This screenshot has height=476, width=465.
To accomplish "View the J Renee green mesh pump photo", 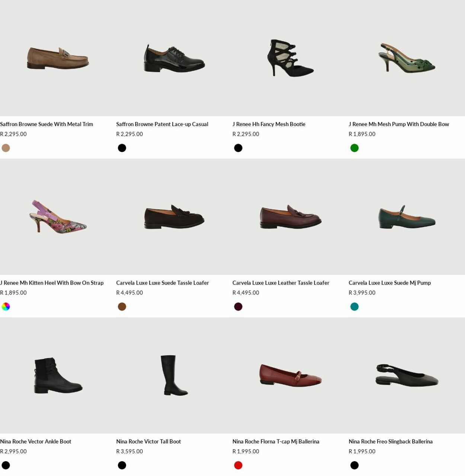I will pos(407,58).
